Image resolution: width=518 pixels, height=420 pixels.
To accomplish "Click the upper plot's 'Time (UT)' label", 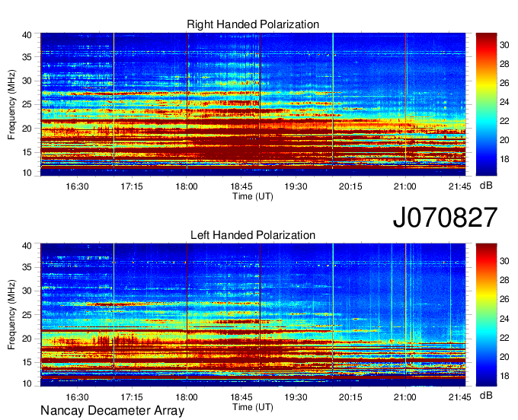I will [253, 196].
